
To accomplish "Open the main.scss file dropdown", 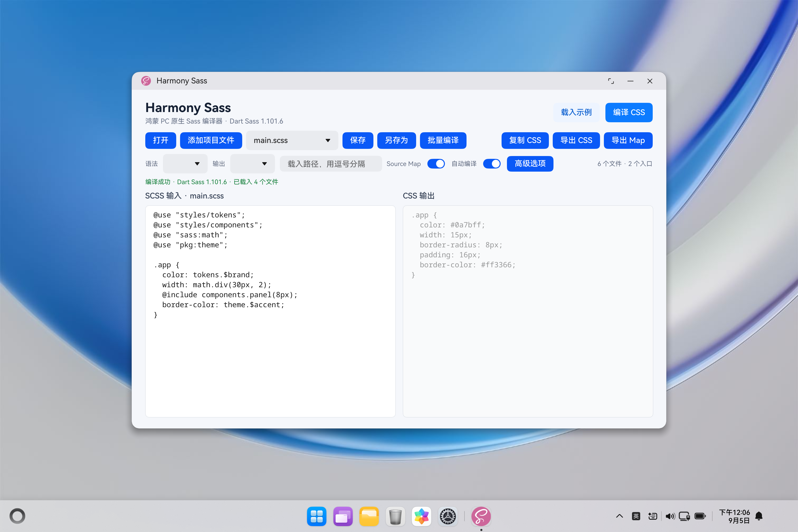I will 292,140.
